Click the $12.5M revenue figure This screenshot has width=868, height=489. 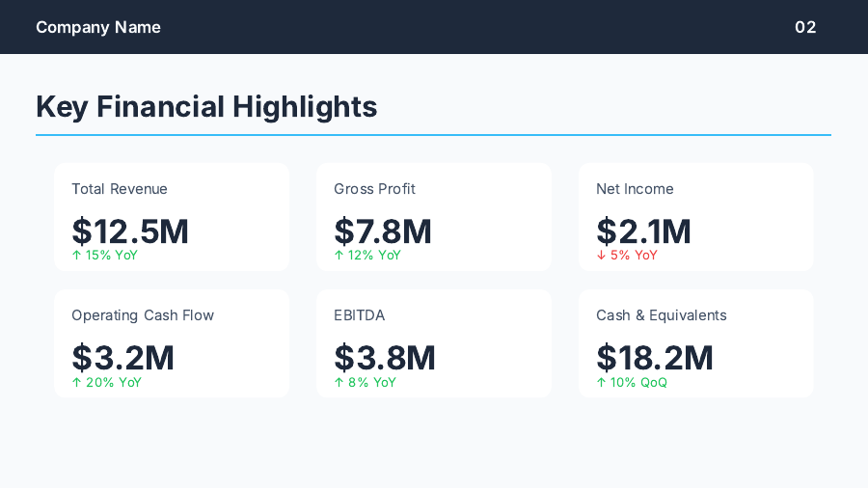click(130, 231)
